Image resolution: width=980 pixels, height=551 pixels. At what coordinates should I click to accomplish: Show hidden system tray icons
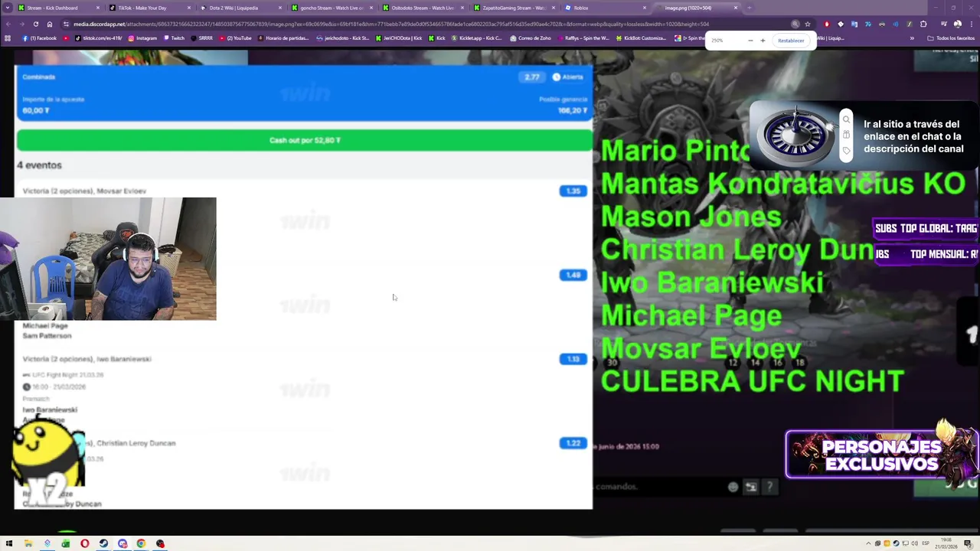pyautogui.click(x=869, y=543)
